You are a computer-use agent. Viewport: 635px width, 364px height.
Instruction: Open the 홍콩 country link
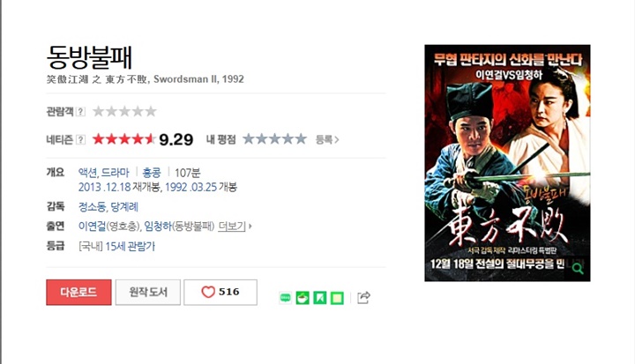152,173
